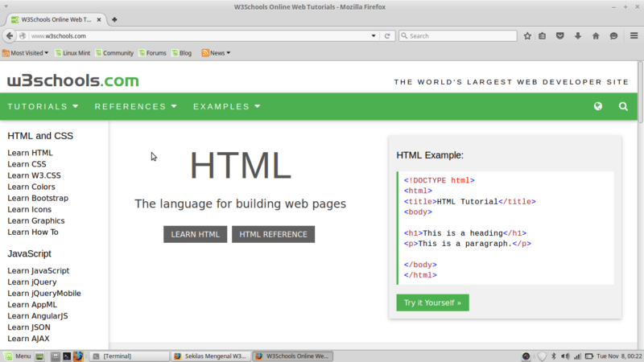Open the Bluetooth tray icon
This screenshot has width=644, height=362.
point(554,356)
